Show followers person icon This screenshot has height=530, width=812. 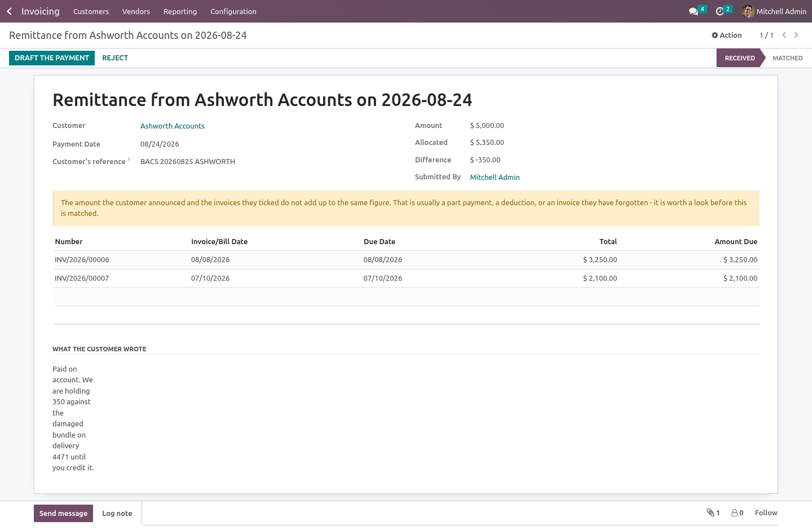735,513
